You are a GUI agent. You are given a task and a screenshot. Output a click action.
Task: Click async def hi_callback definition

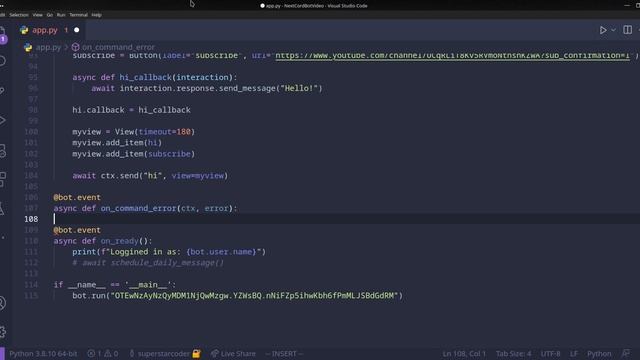coord(155,78)
